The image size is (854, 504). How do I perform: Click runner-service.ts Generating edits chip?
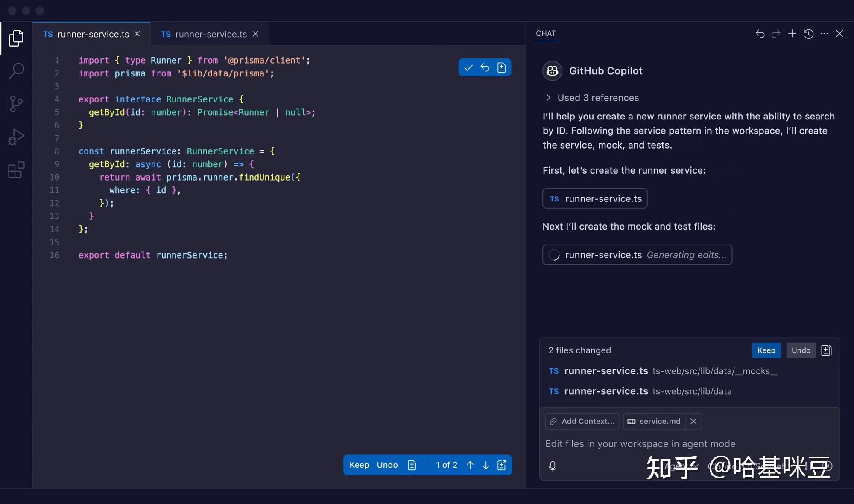637,255
